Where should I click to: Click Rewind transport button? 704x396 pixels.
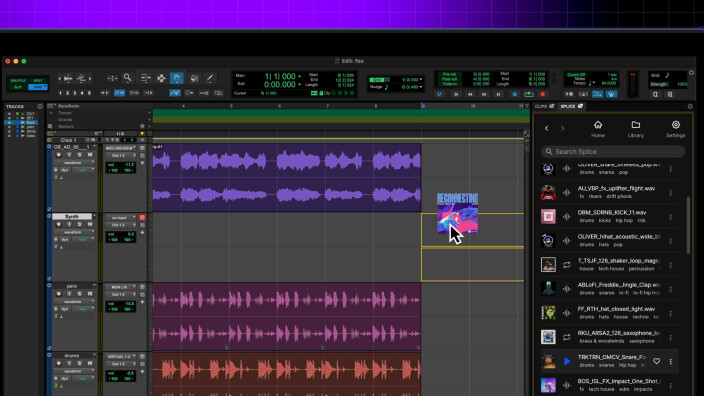(x=470, y=94)
